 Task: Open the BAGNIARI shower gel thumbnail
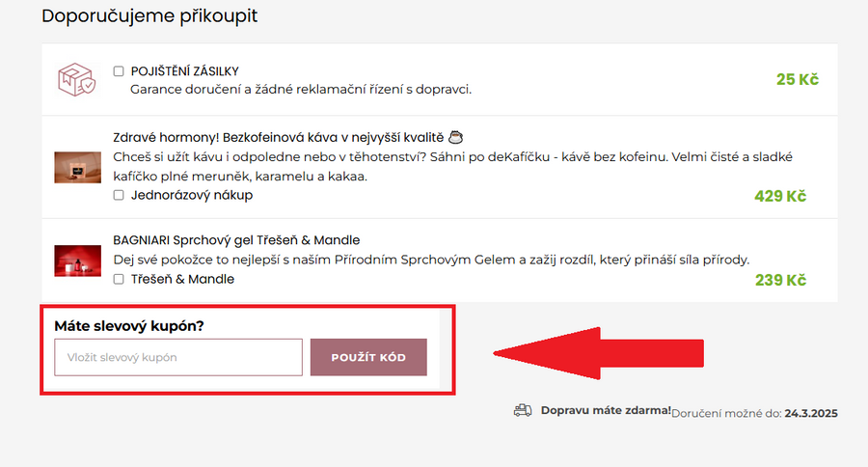[77, 261]
